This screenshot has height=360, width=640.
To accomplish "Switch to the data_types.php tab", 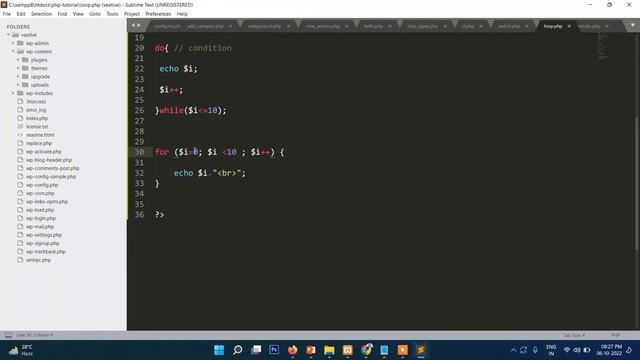I will (422, 26).
